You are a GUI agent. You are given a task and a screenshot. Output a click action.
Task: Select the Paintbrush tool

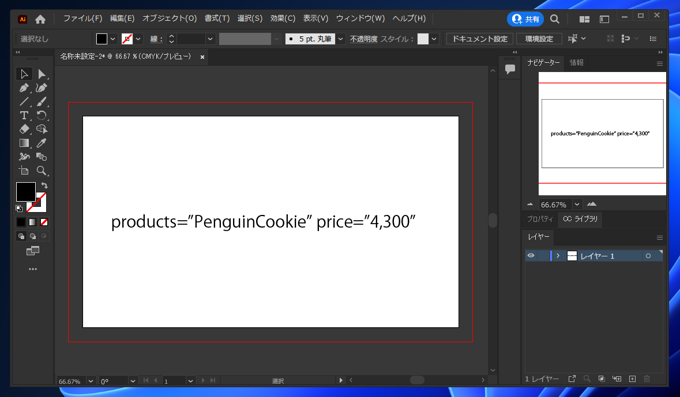click(x=42, y=102)
